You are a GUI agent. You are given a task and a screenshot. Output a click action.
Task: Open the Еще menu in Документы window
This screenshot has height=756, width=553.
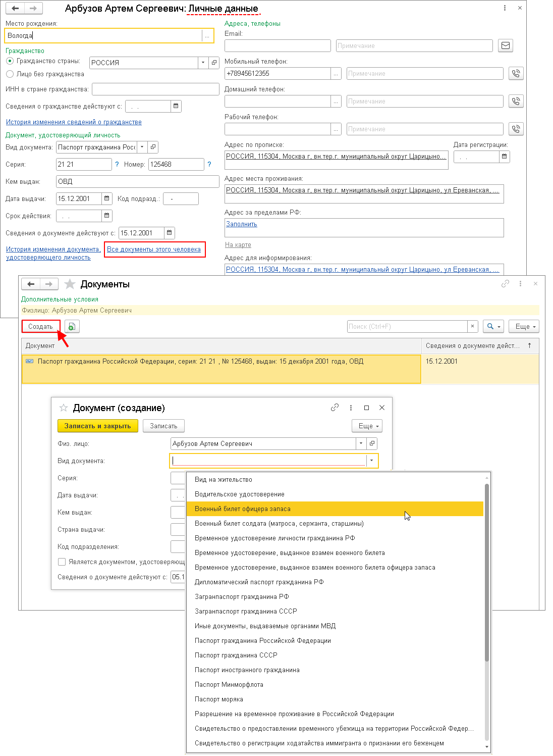[524, 327]
